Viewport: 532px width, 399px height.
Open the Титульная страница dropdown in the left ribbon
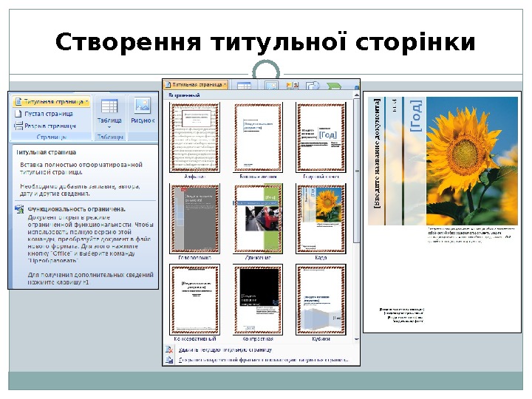[x=52, y=101]
